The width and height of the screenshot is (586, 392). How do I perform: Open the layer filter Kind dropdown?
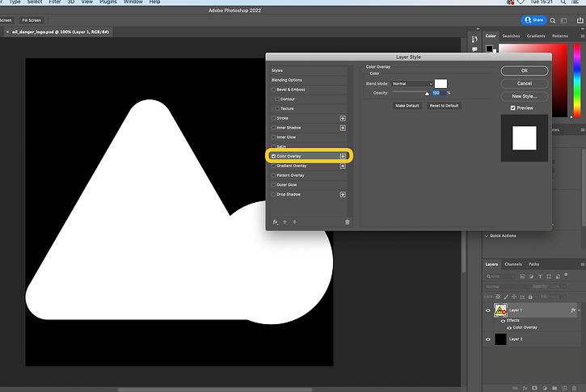coord(500,276)
